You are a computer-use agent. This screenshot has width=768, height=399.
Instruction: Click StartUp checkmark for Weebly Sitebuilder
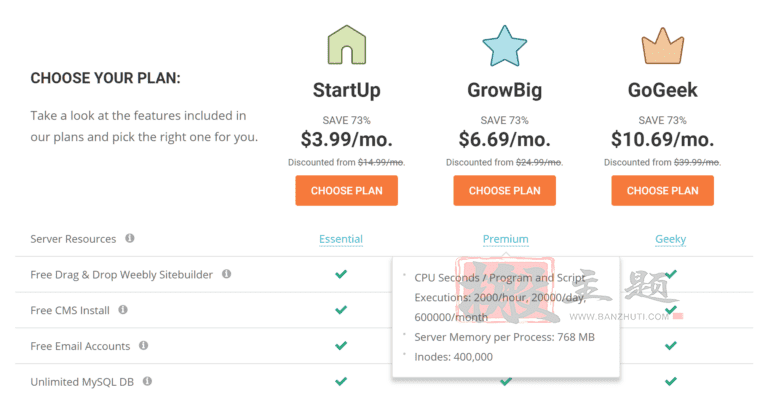(x=341, y=274)
